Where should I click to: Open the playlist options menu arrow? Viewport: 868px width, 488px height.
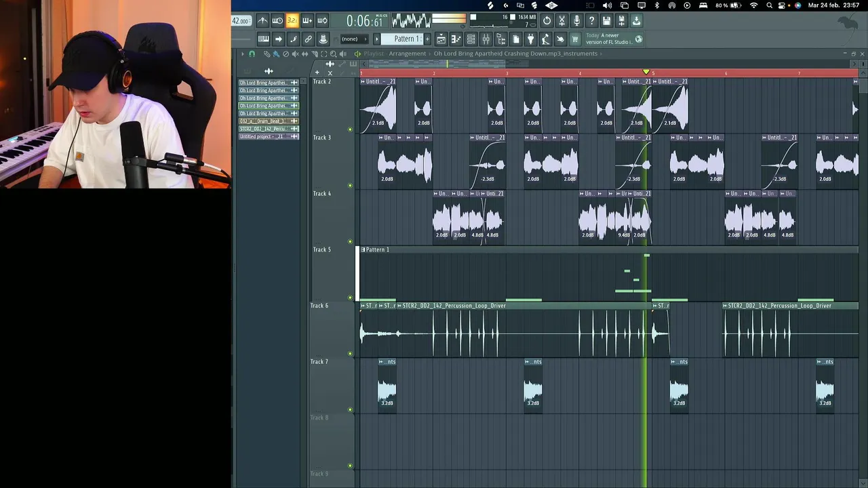click(242, 54)
